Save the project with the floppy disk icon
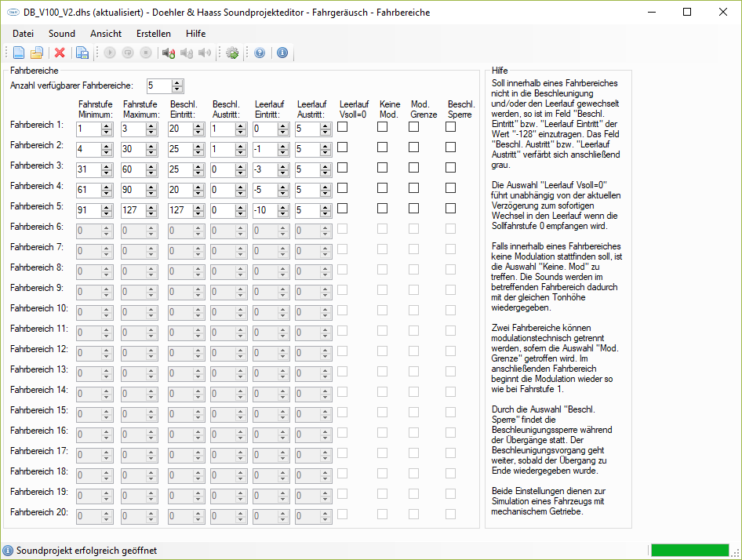Image resolution: width=742 pixels, height=560 pixels. 82,53
